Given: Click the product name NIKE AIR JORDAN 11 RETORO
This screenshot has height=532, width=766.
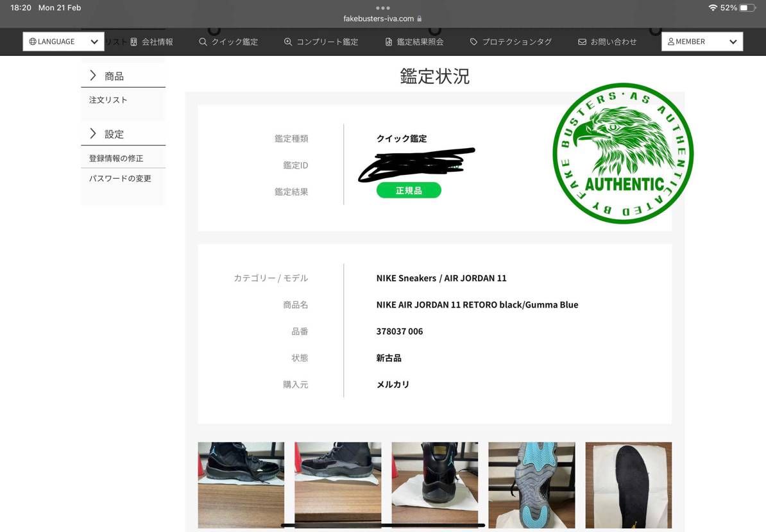Looking at the screenshot, I should point(477,304).
